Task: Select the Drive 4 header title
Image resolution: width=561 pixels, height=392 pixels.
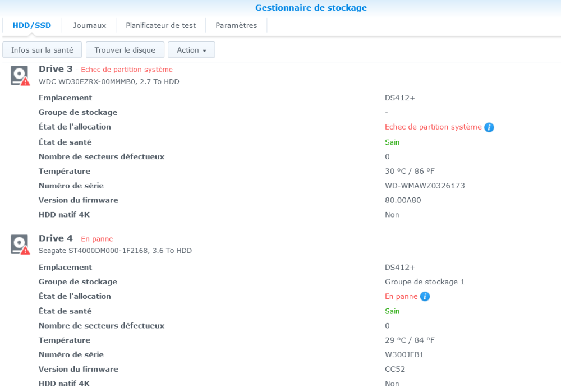Action: click(56, 238)
